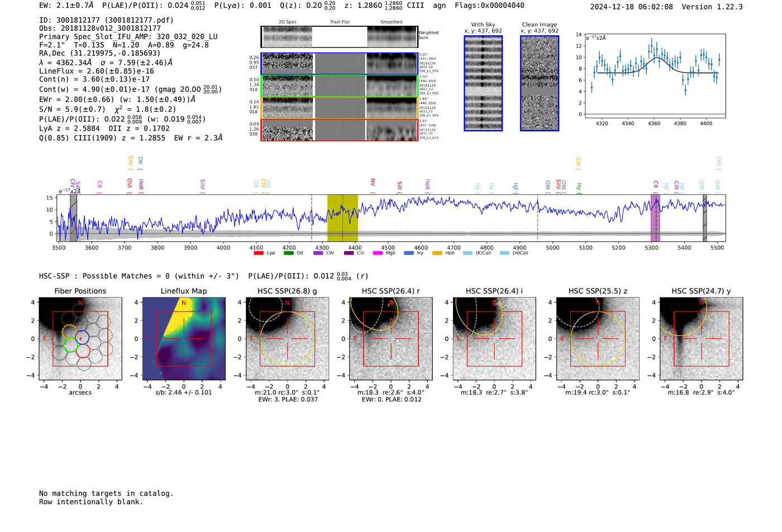Open the HSC SSP(26.4) r cutout
Viewport: 782px width, 532px height.
tap(391, 339)
